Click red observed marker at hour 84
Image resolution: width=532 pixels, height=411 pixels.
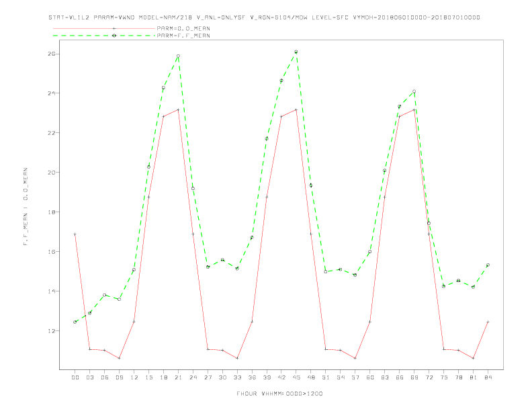click(488, 322)
